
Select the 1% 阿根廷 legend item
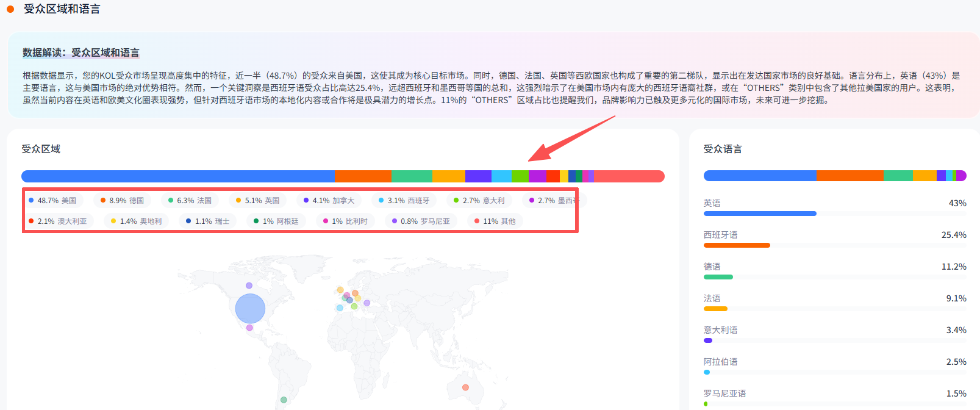276,221
